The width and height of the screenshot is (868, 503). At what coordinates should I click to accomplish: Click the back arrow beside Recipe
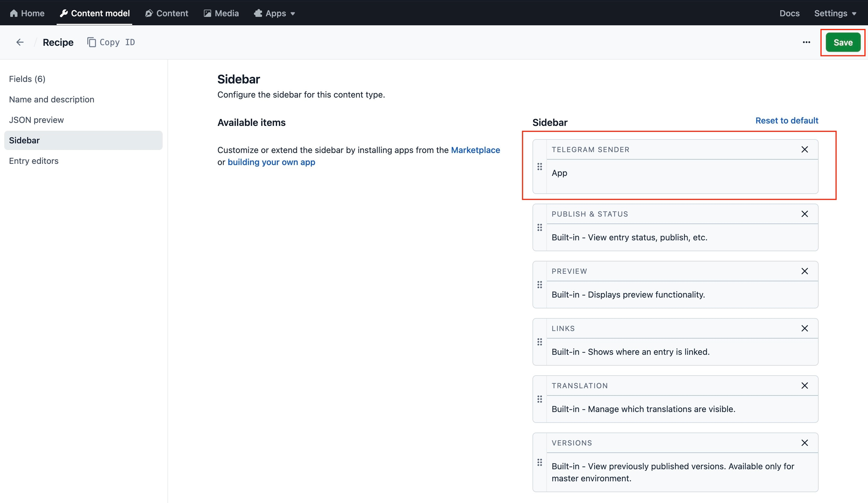click(20, 42)
